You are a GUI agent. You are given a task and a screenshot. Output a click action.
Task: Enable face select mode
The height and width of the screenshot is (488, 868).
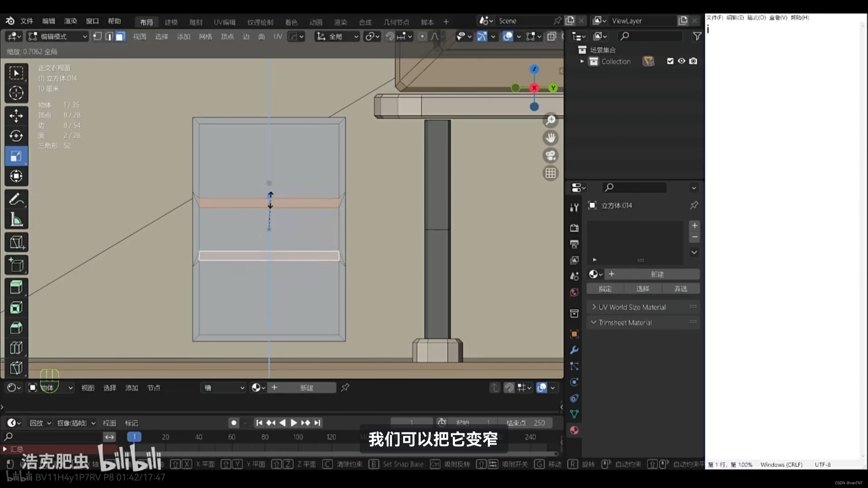(x=120, y=36)
